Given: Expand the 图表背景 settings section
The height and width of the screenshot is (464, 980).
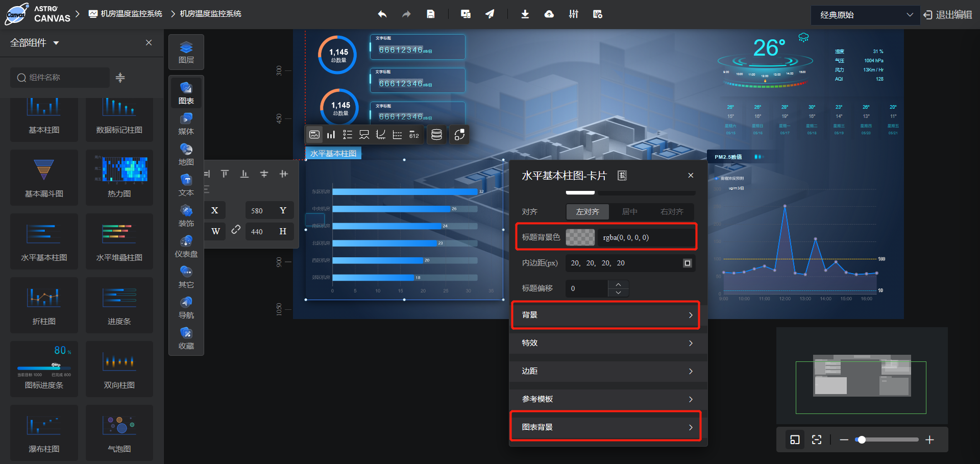Looking at the screenshot, I should click(605, 427).
